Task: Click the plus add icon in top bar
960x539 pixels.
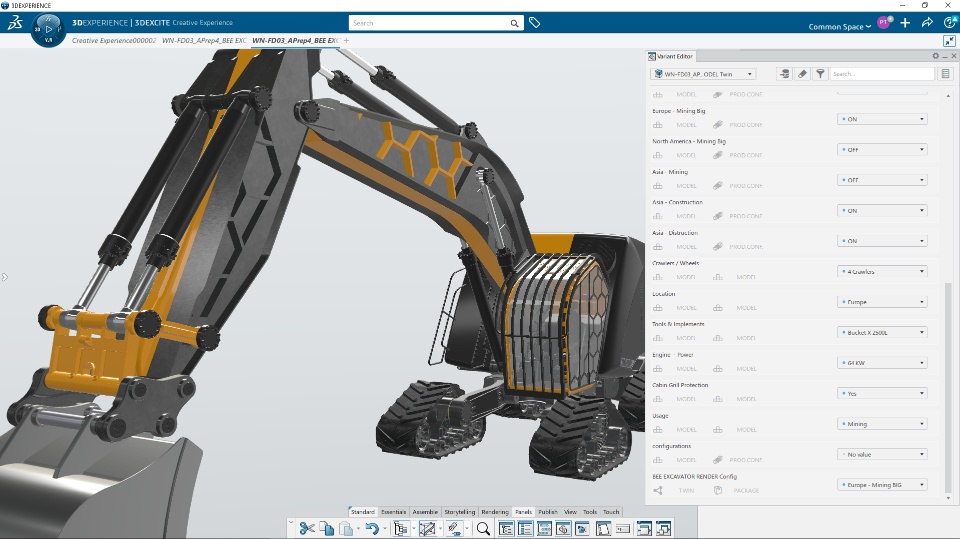Action: point(905,23)
